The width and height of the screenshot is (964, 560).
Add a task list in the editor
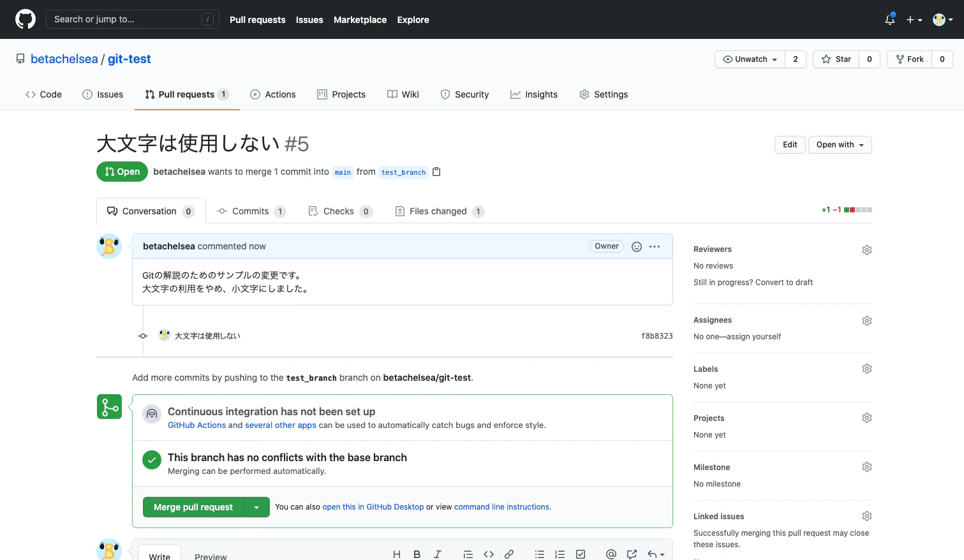tap(581, 554)
